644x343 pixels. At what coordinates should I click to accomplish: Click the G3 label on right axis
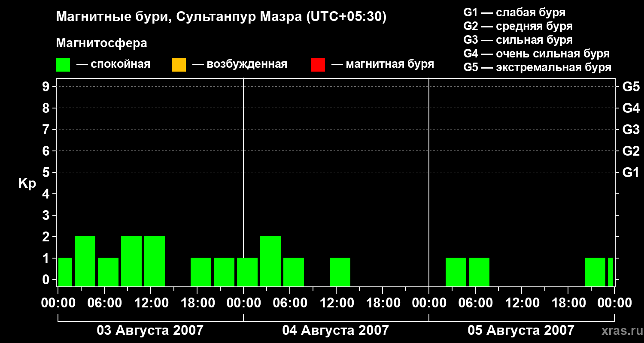click(x=631, y=130)
